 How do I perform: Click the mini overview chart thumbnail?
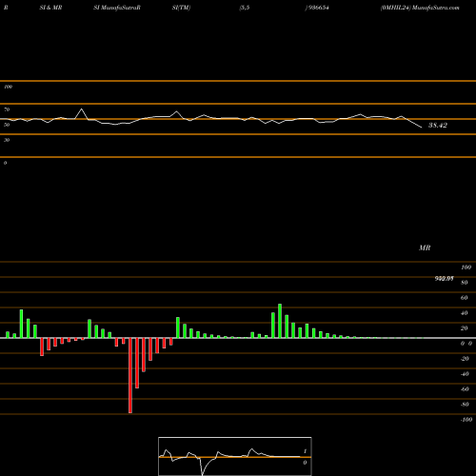point(235,456)
